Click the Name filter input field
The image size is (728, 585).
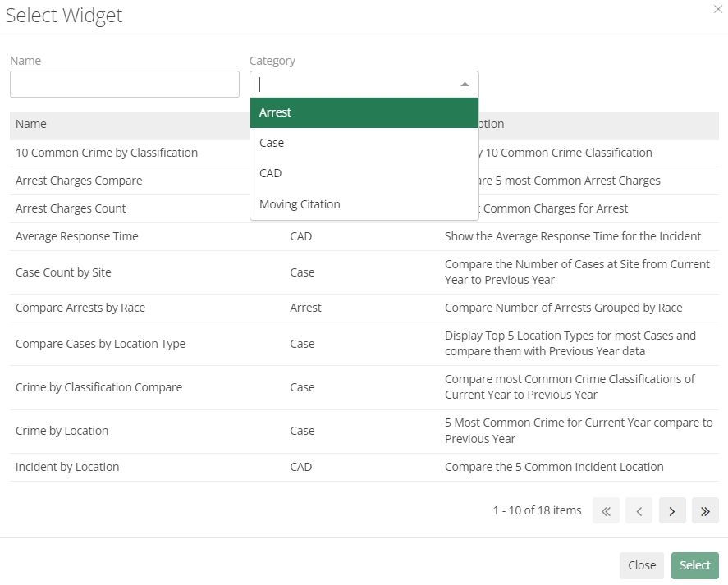pos(124,84)
